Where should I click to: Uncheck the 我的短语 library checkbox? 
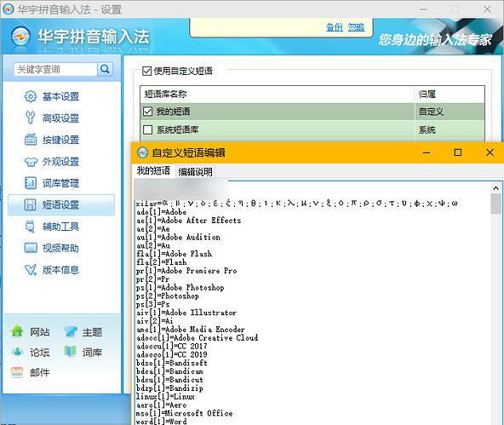pyautogui.click(x=147, y=112)
